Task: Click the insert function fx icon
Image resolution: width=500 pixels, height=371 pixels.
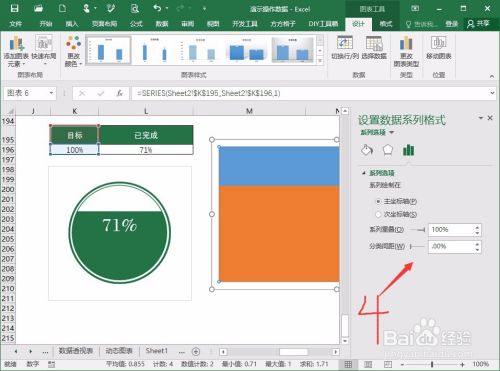Action: point(119,93)
